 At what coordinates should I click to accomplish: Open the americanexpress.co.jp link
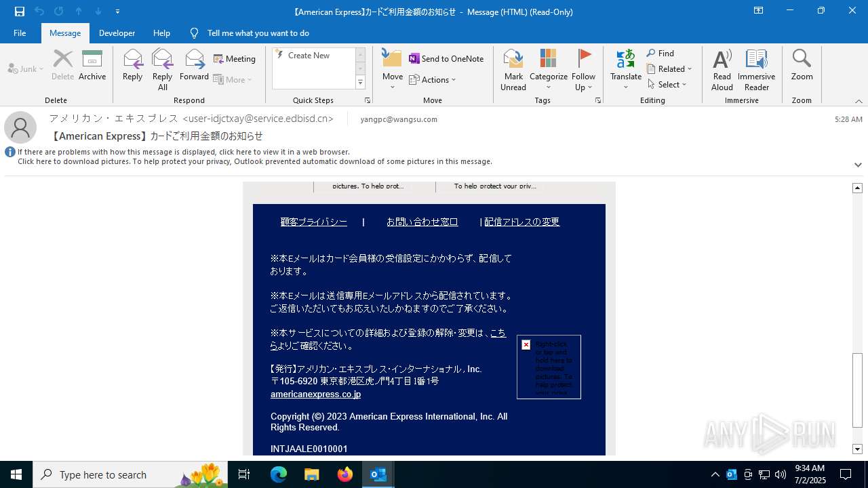pos(315,394)
